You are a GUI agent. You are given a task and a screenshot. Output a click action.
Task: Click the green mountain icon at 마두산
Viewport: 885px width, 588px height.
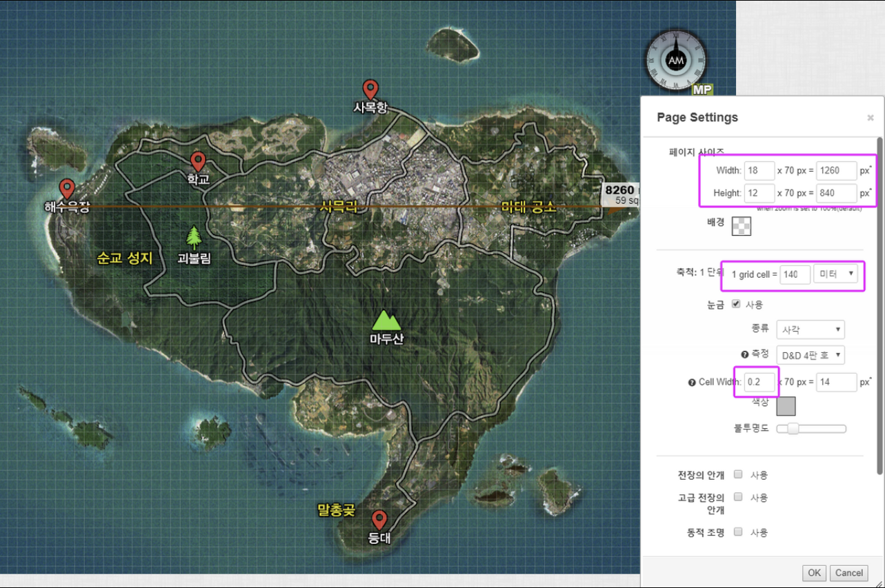coord(386,320)
